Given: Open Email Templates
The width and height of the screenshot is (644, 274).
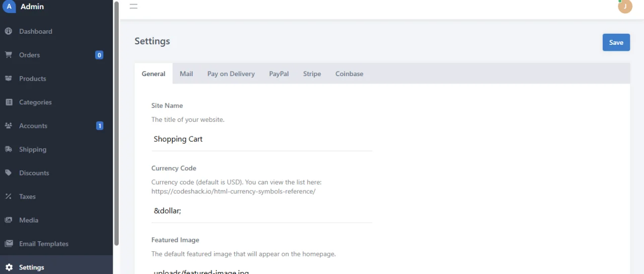Looking at the screenshot, I should coord(56,244).
